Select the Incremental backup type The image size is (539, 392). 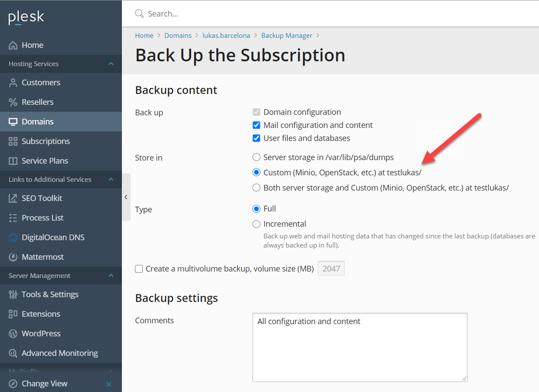256,224
